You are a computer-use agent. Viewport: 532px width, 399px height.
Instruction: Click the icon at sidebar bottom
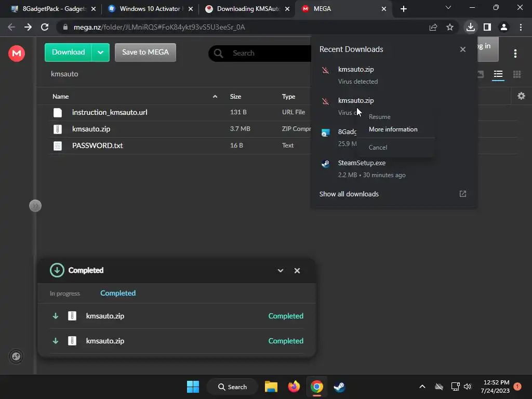pyautogui.click(x=16, y=356)
